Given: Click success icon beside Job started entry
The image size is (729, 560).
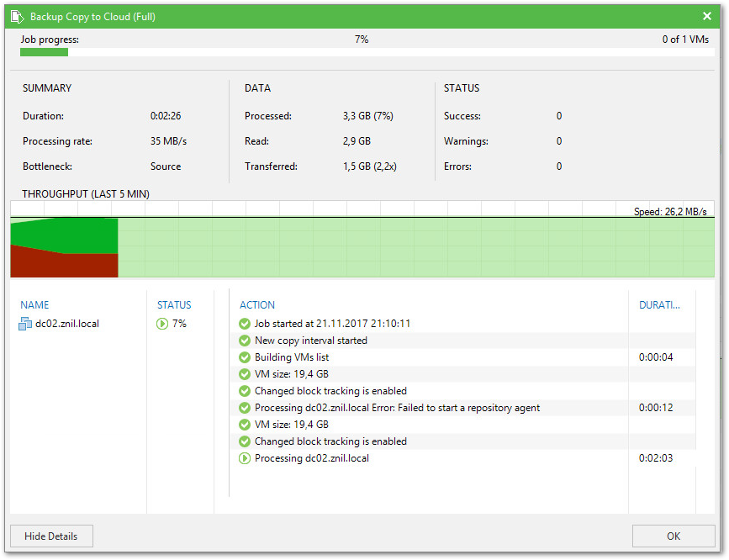Looking at the screenshot, I should pos(245,324).
